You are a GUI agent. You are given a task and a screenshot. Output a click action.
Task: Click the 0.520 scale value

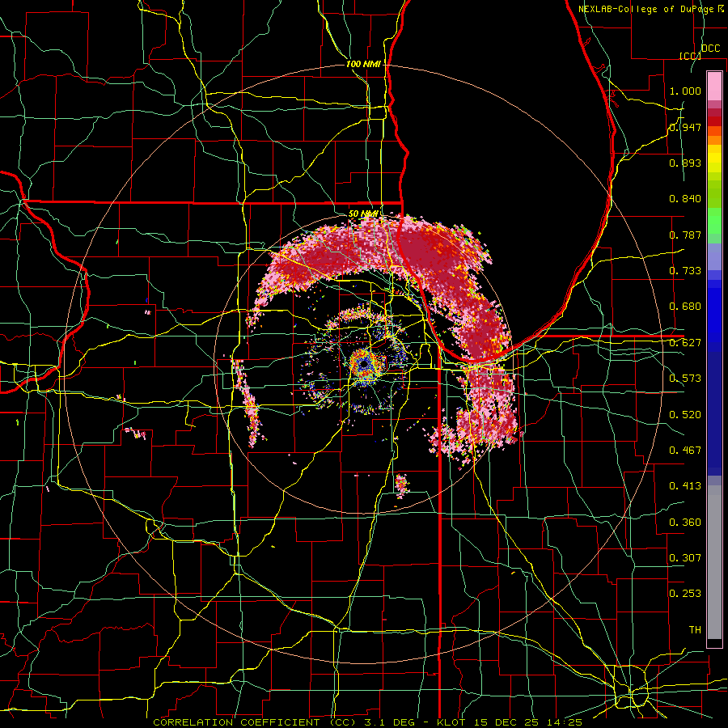[x=685, y=415]
